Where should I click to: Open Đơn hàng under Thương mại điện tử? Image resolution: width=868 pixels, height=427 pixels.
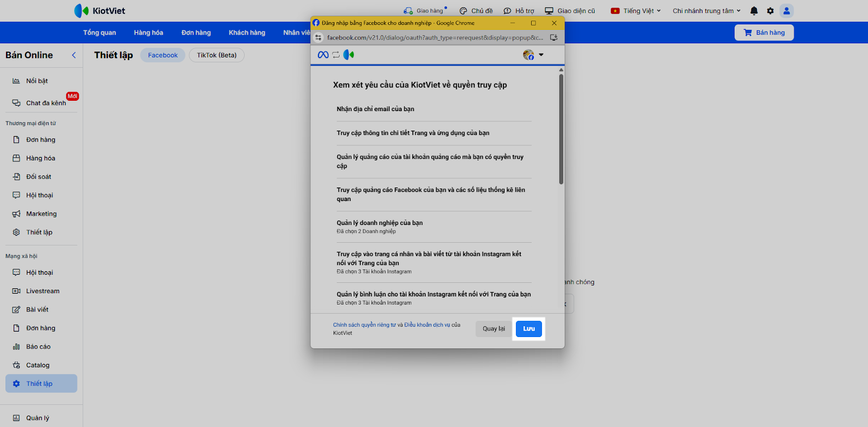click(x=41, y=140)
